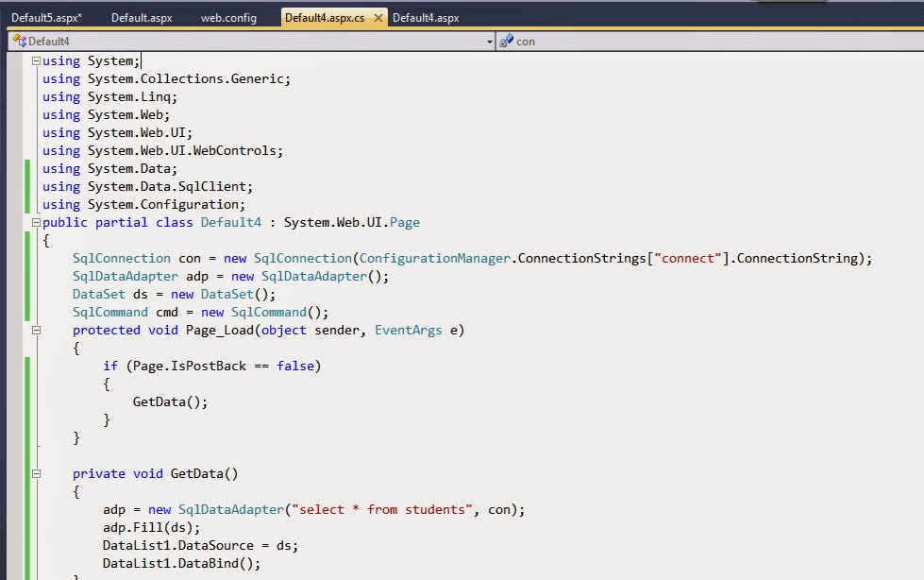
Task: Open the types dropdown showing Default4
Action: tap(489, 41)
